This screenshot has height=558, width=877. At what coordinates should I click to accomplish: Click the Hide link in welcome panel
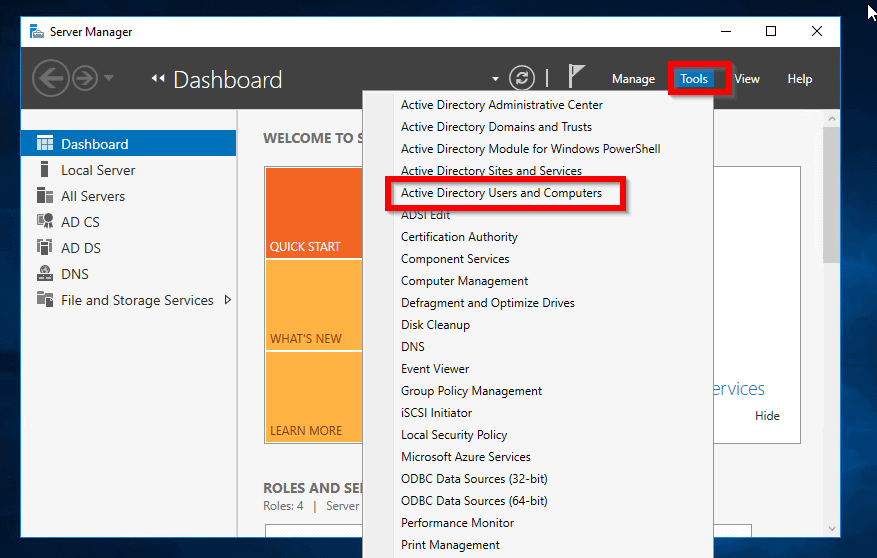[x=767, y=415]
